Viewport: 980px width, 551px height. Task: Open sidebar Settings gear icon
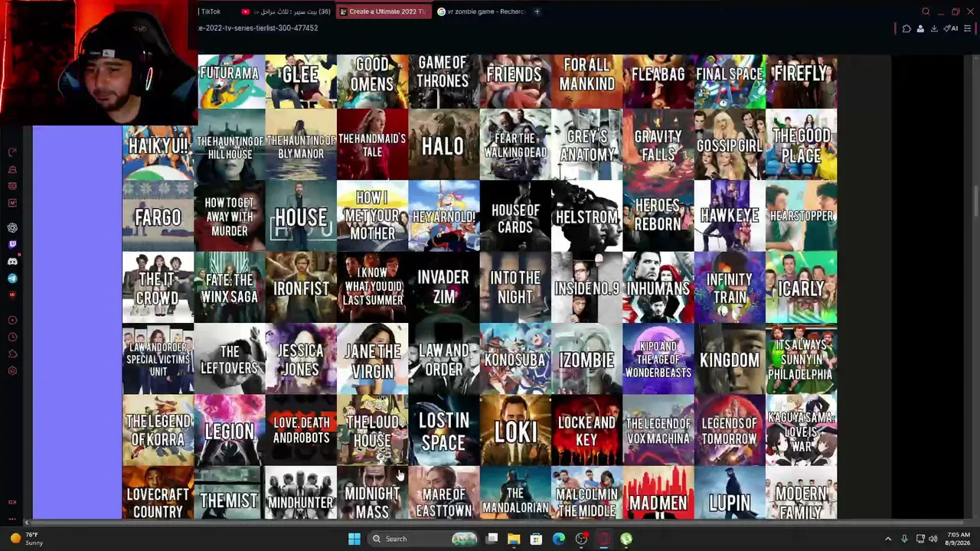(12, 371)
